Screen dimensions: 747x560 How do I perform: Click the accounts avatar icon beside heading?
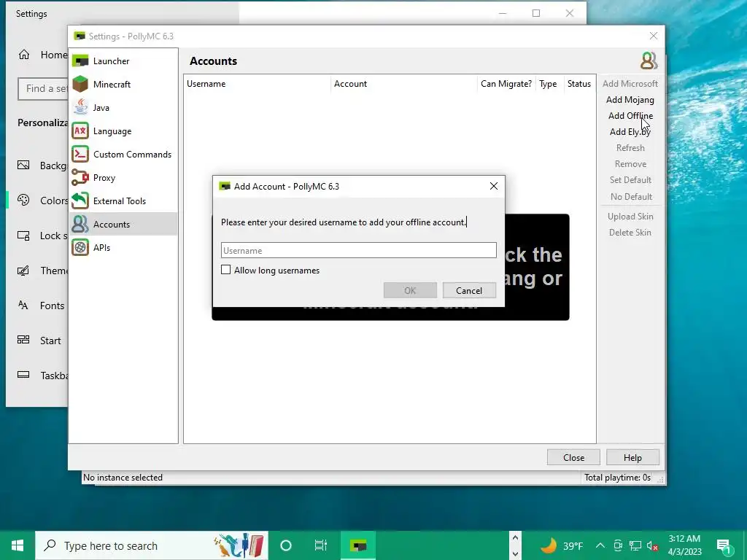649,61
